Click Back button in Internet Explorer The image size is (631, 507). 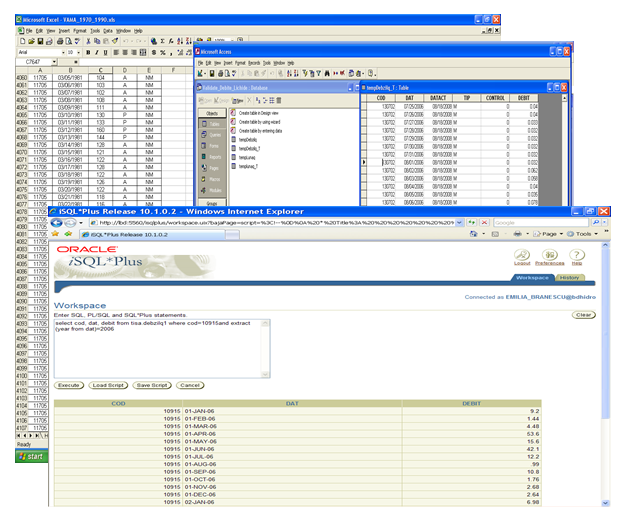(56, 223)
